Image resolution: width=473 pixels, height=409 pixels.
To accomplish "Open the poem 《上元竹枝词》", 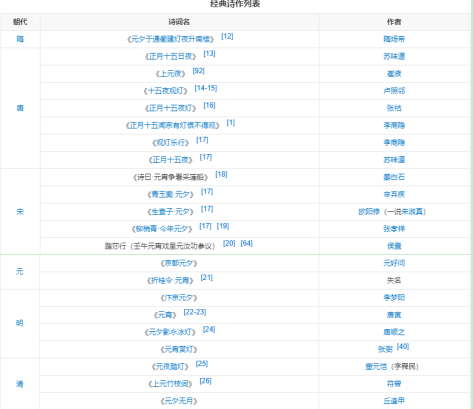I will point(170,384).
